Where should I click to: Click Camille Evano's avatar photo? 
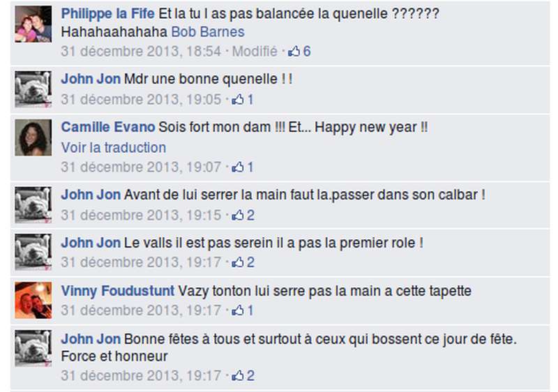pyautogui.click(x=33, y=137)
